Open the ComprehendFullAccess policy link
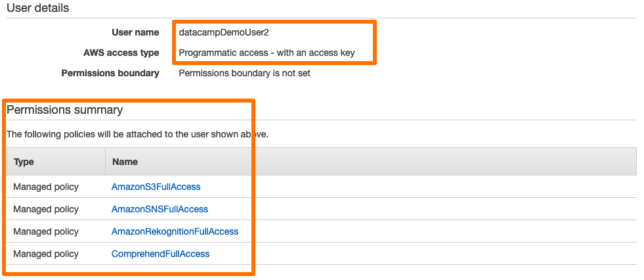The height and width of the screenshot is (280, 644). coord(161,254)
